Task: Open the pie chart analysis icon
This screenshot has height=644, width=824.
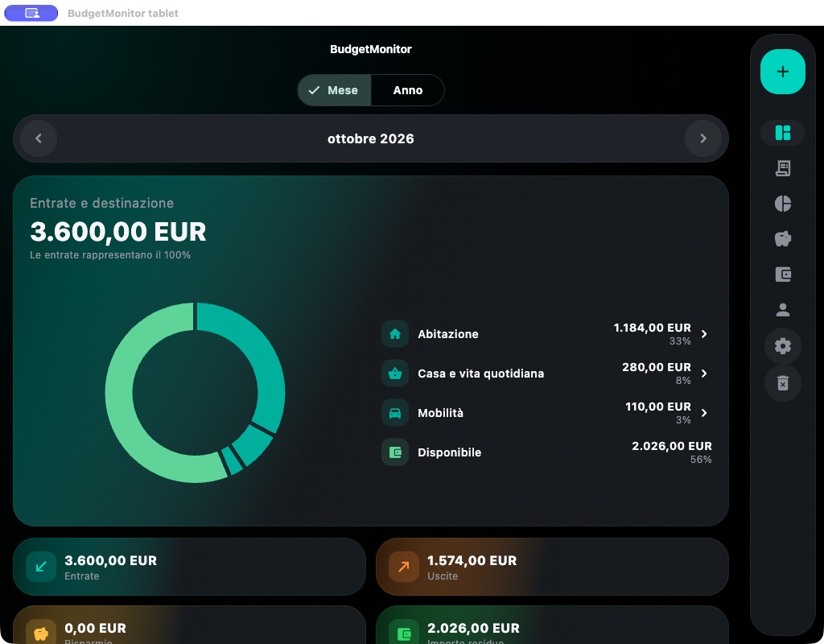Action: (782, 204)
